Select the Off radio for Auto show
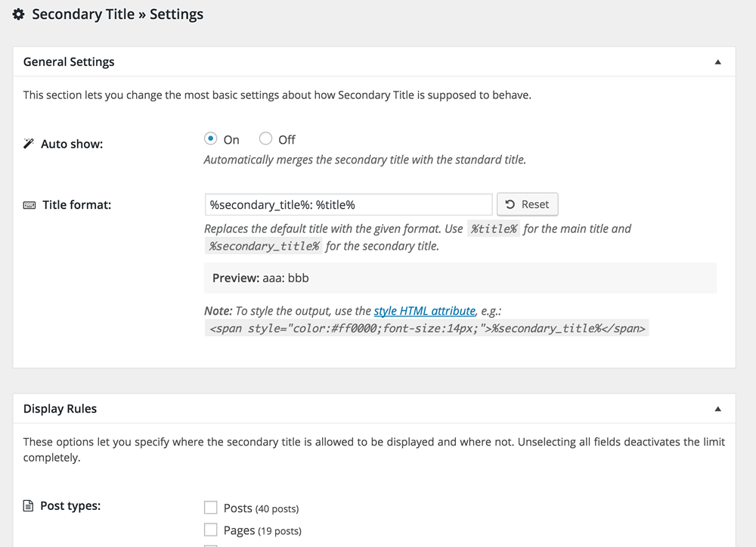 265,138
